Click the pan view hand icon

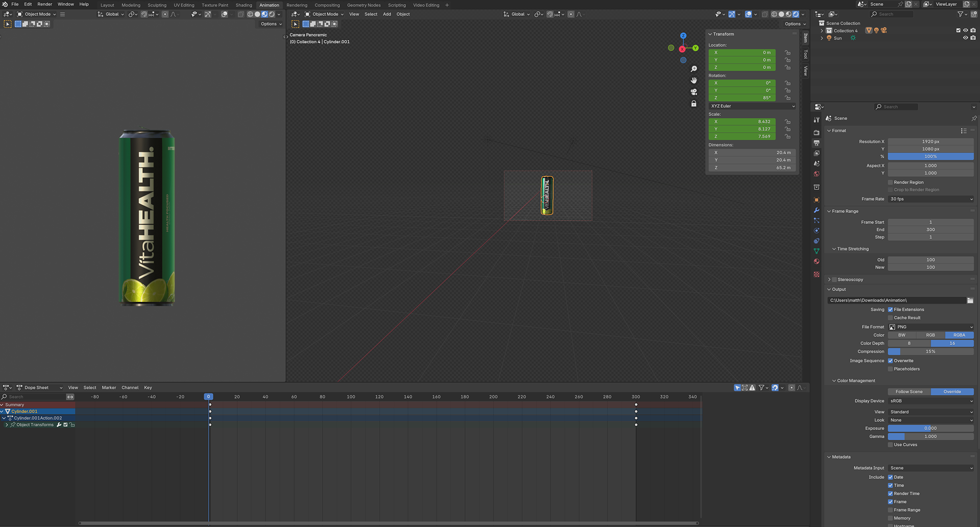pyautogui.click(x=694, y=80)
